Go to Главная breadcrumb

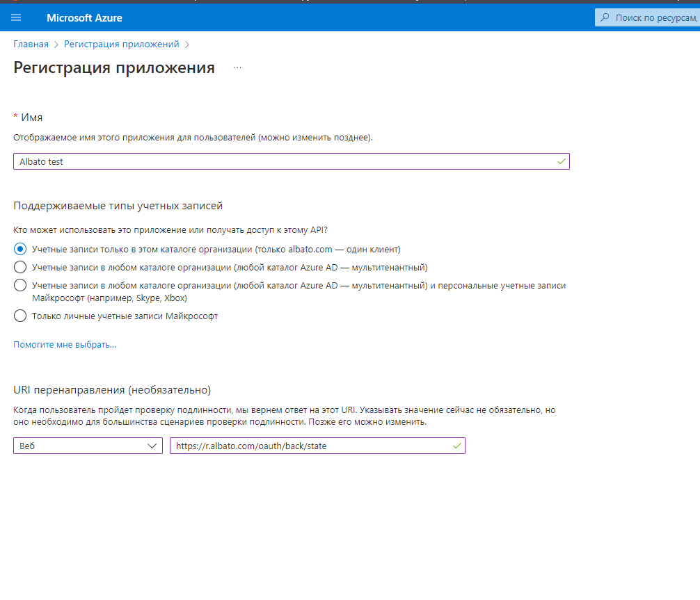pos(31,44)
